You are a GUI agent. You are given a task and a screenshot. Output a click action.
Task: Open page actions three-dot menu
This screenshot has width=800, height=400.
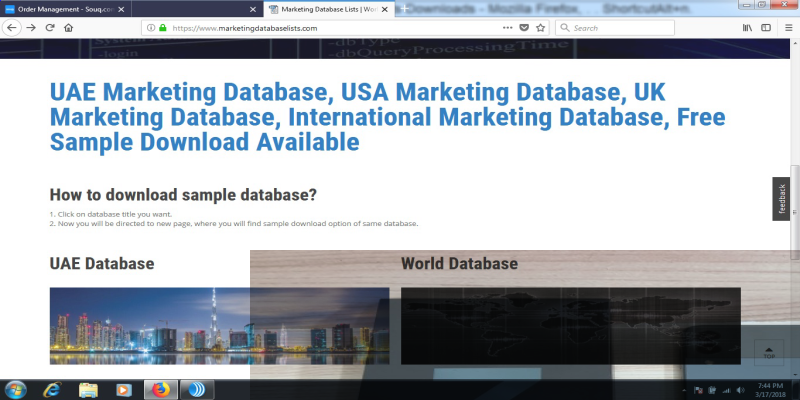(x=508, y=28)
